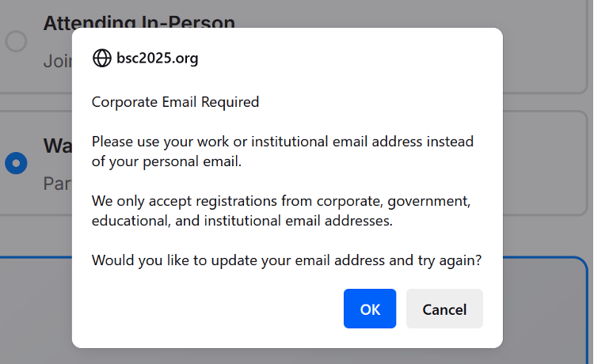Click the "of your personal email" line

(166, 162)
